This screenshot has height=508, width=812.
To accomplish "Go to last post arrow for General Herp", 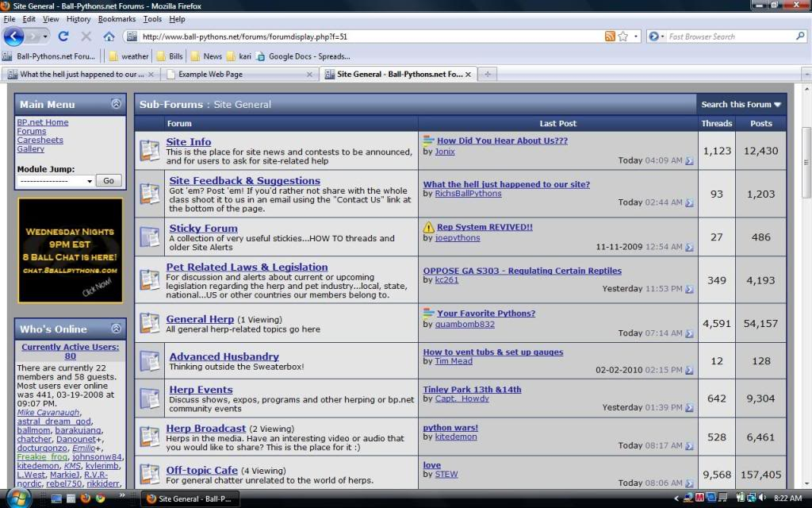I will [689, 333].
